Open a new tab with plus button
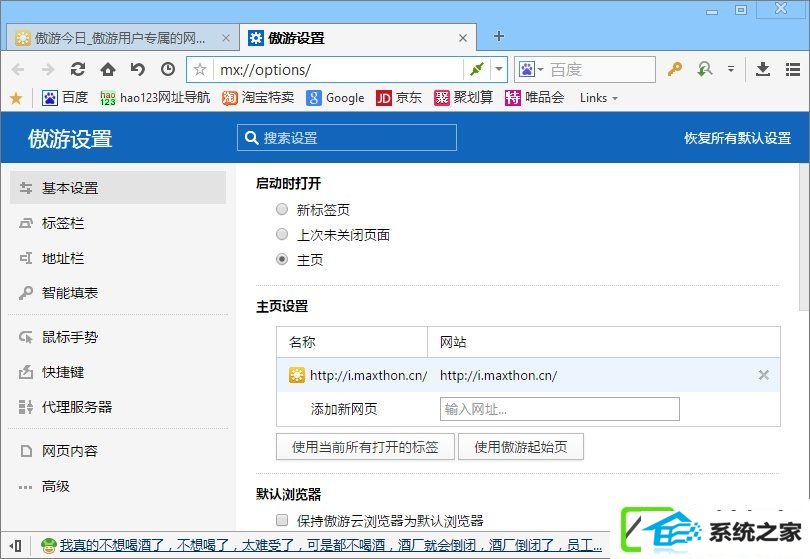The image size is (810, 559). [x=499, y=36]
